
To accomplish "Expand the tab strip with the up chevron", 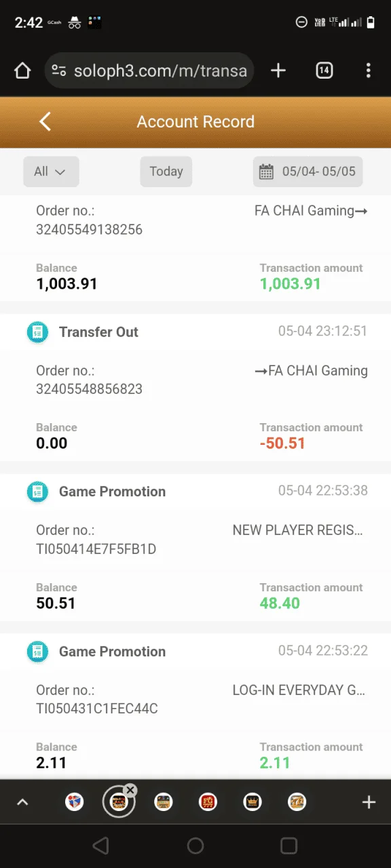I will click(x=22, y=803).
